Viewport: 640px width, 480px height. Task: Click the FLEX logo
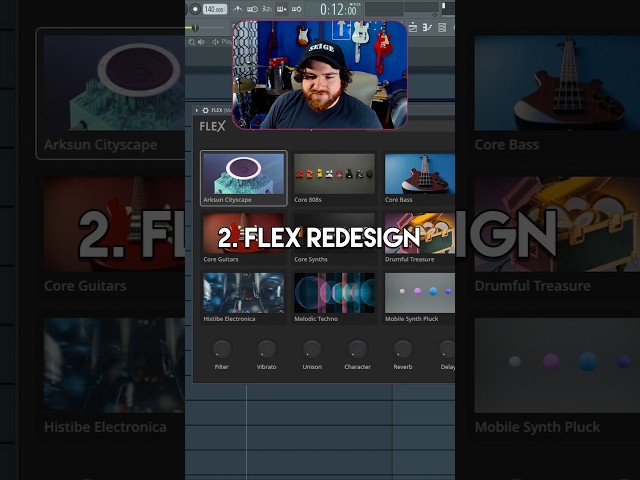tap(212, 127)
